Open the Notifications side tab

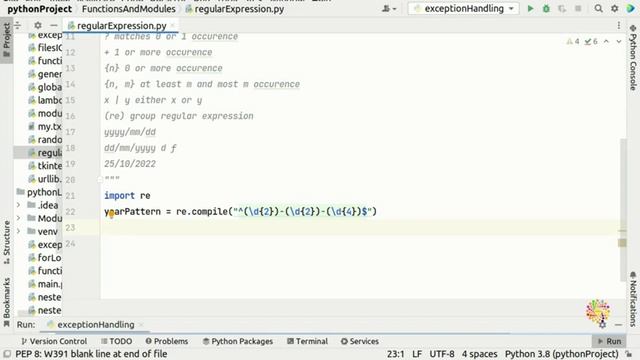(x=633, y=299)
